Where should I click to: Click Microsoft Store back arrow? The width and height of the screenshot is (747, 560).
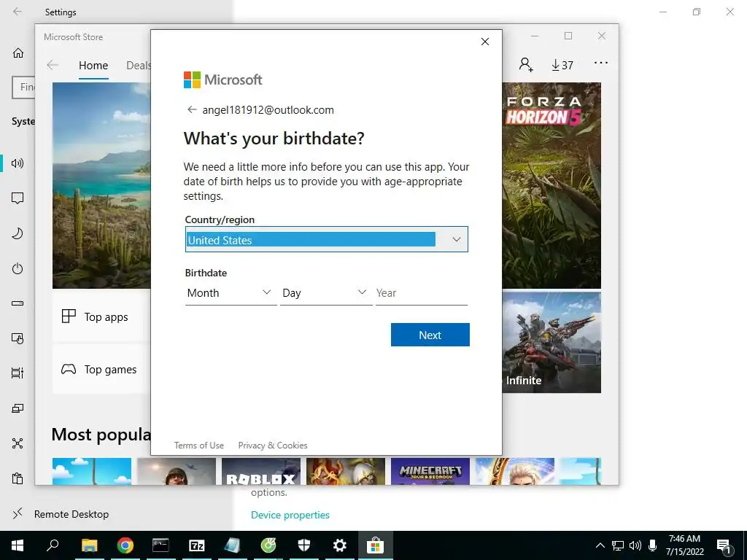(x=53, y=65)
